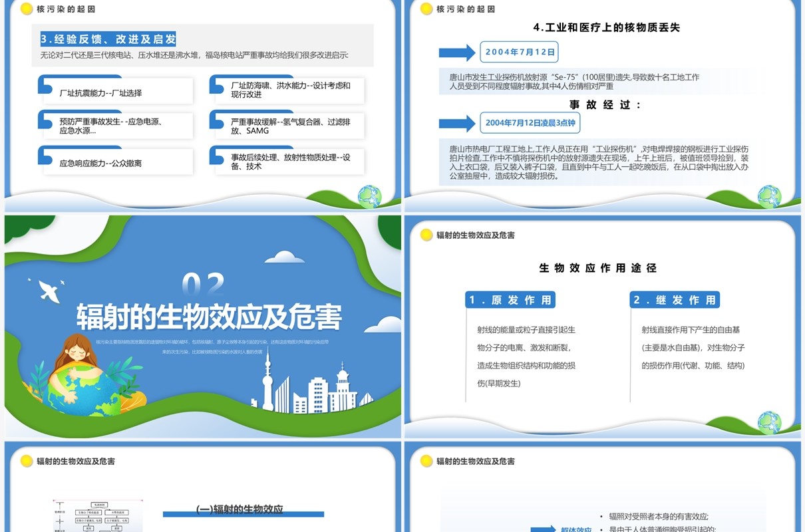Image resolution: width=805 pixels, height=532 pixels.
Task: Click the yellow circle on the 经验反馈 slide header
Action: (x=27, y=9)
